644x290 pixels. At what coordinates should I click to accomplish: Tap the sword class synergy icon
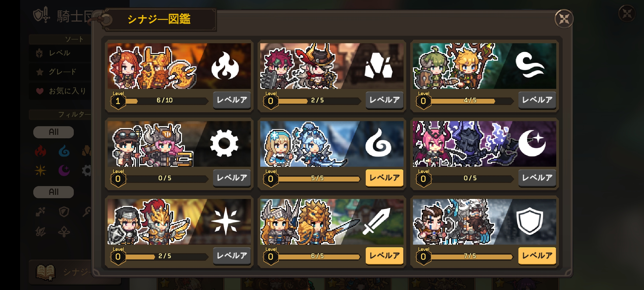point(376,221)
